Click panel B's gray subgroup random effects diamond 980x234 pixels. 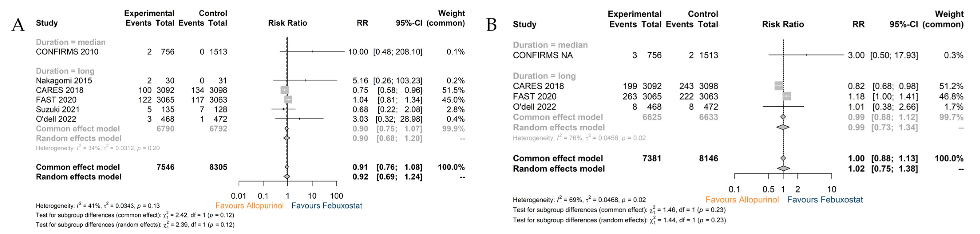(783, 127)
